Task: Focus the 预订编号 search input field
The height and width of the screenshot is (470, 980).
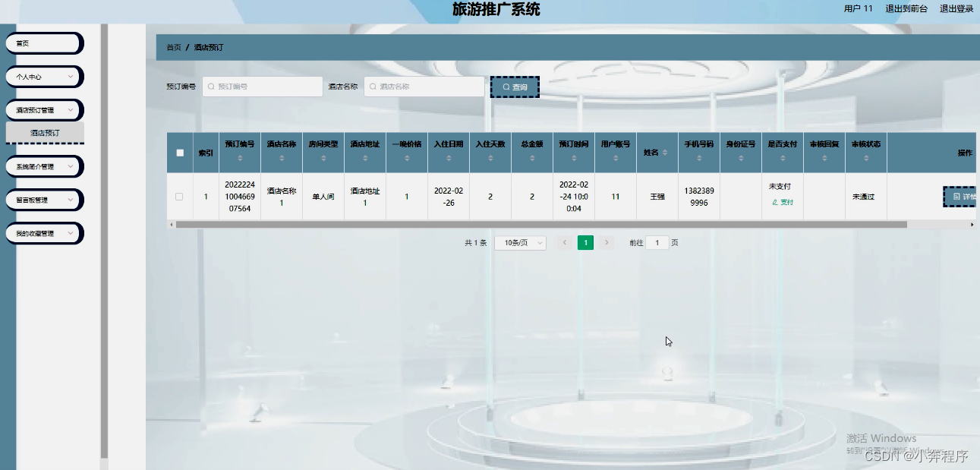Action: coord(263,87)
